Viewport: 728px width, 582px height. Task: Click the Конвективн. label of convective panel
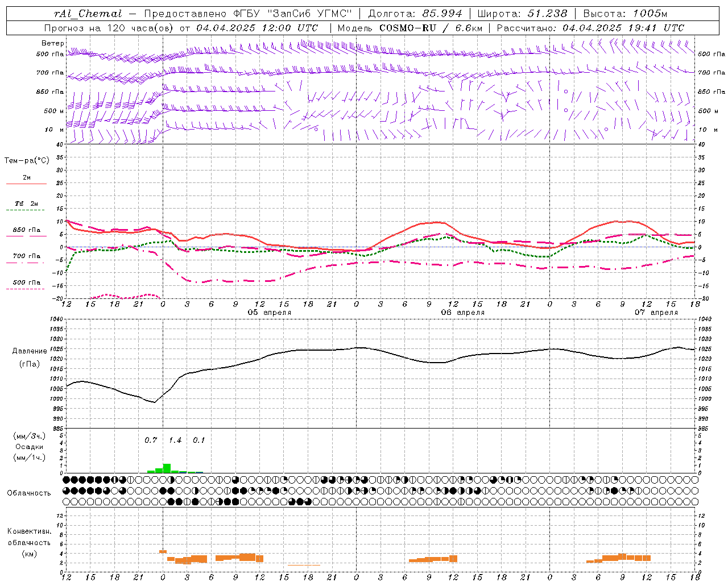(30, 531)
